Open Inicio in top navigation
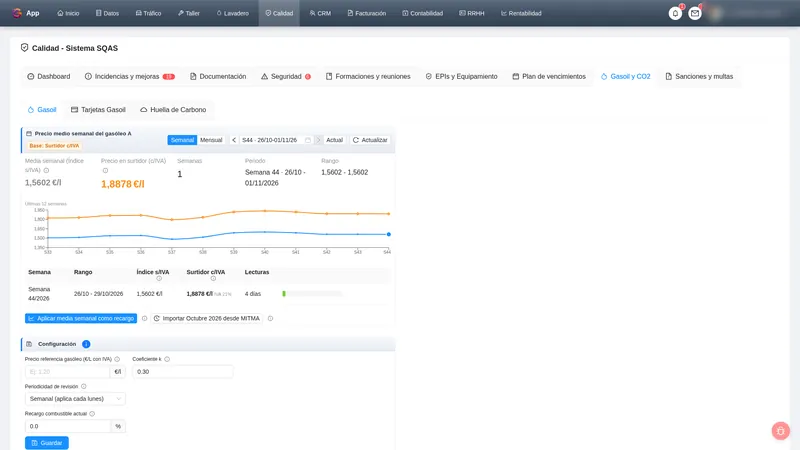 click(68, 13)
